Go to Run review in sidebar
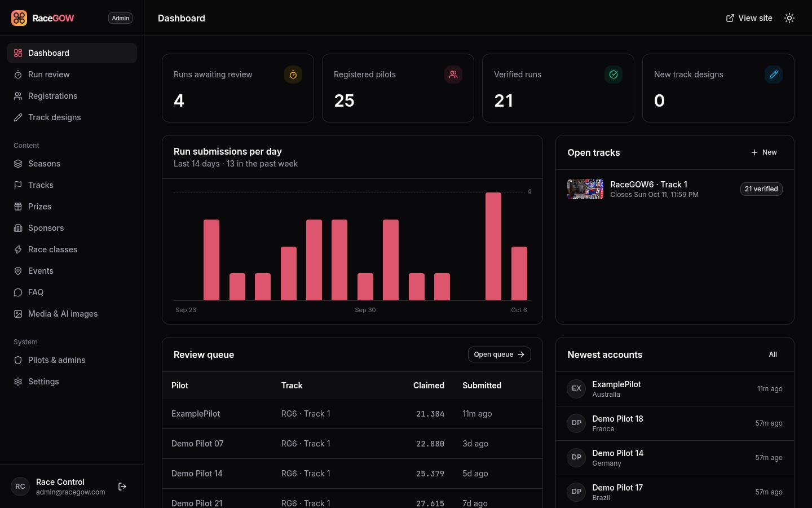The width and height of the screenshot is (812, 508). tap(72, 75)
